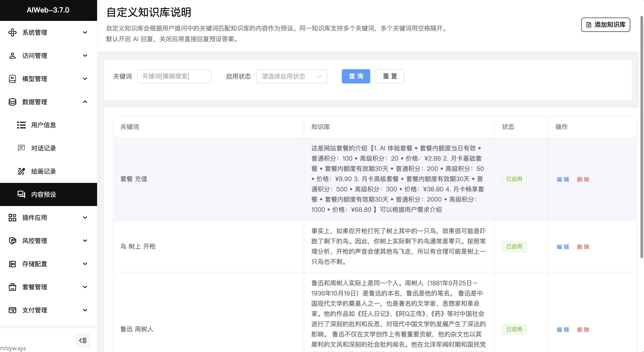Click the 存储配置 storage icon
The image size is (644, 352).
[x=12, y=264]
